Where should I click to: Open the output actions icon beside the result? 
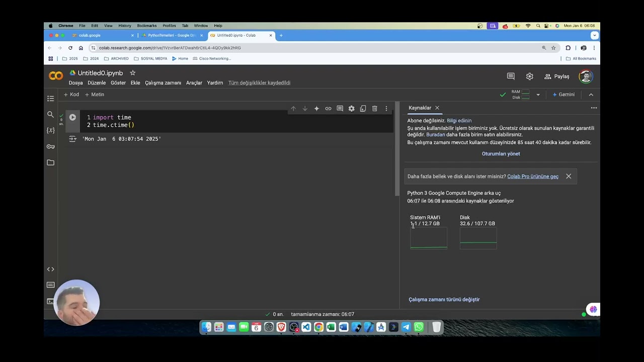point(72,139)
